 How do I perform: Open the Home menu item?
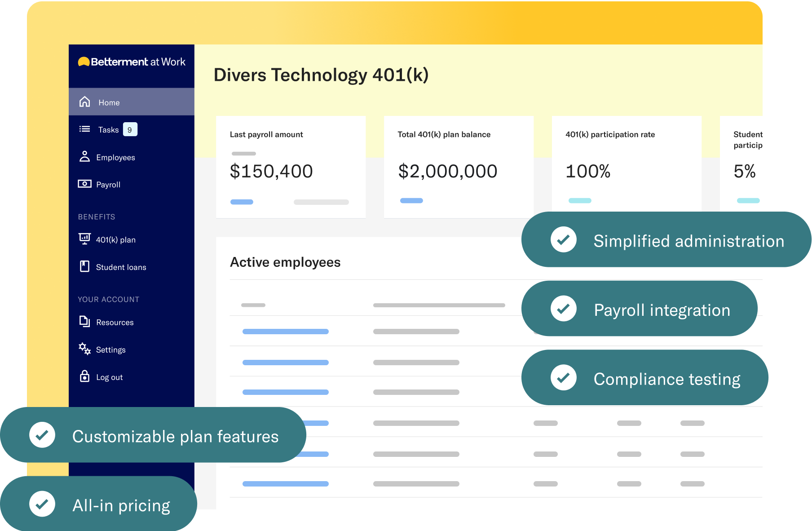tap(132, 102)
